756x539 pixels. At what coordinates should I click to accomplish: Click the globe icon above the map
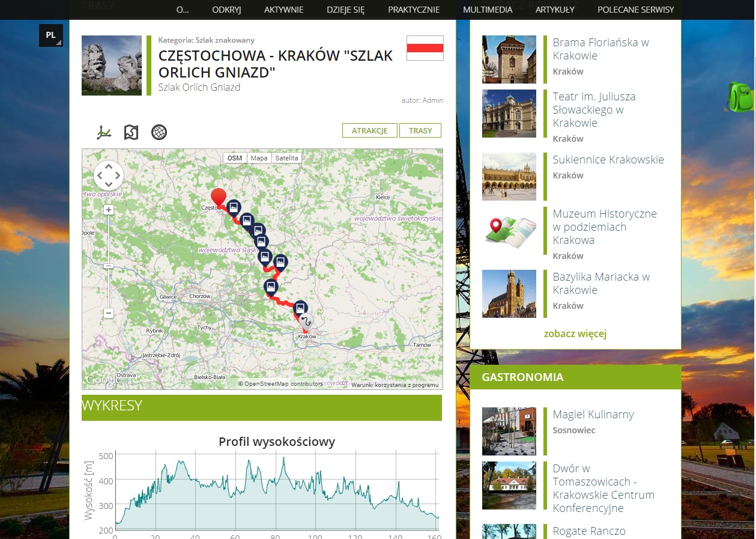tap(159, 132)
